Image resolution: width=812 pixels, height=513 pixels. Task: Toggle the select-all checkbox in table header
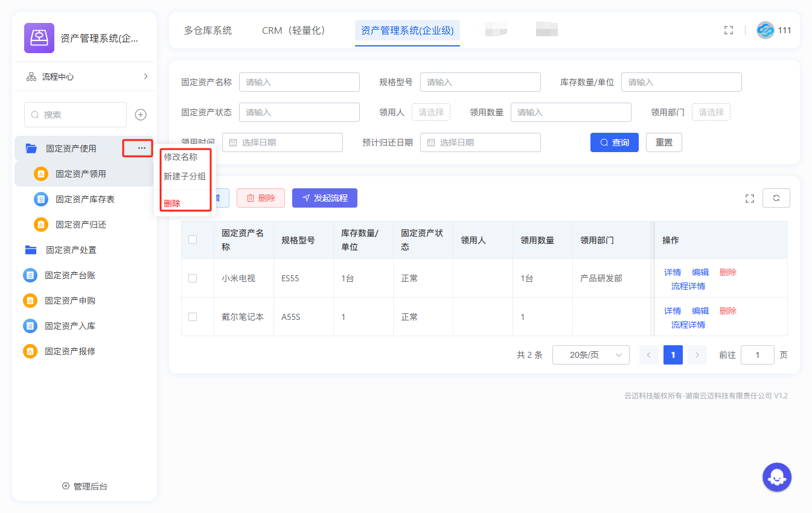tap(193, 240)
